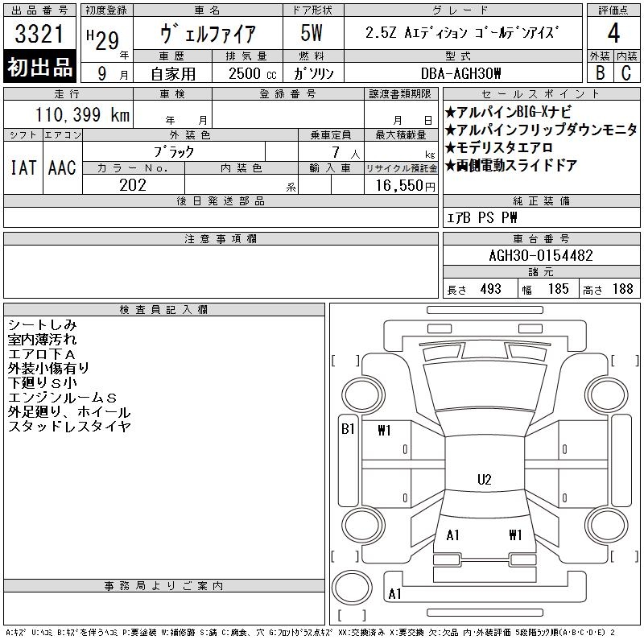Click the A1 marker beside the spare tire circle
Image resolution: width=644 pixels, height=644 pixels.
coord(394,594)
